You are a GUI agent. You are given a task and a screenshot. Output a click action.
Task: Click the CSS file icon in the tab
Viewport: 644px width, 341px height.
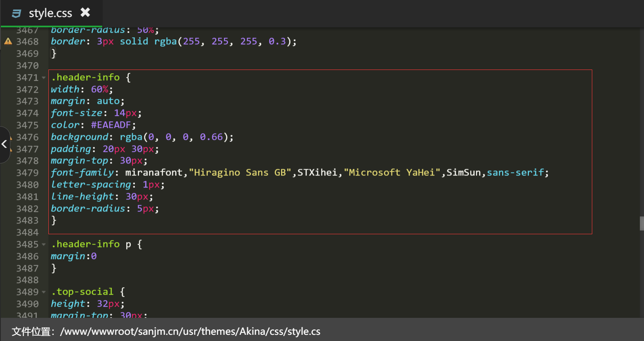17,14
